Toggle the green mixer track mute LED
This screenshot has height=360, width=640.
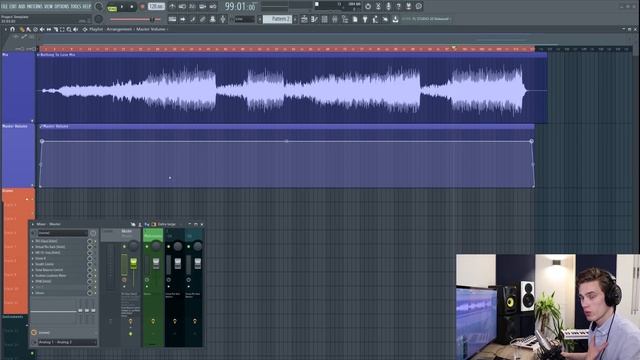(147, 247)
